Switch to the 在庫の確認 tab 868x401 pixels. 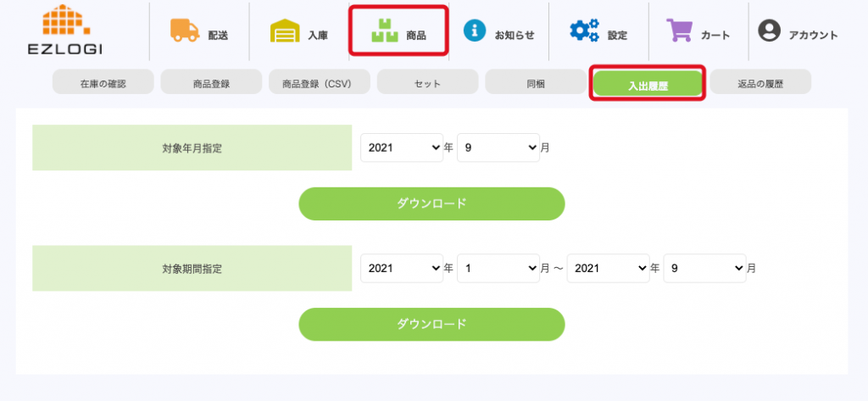coord(103,83)
